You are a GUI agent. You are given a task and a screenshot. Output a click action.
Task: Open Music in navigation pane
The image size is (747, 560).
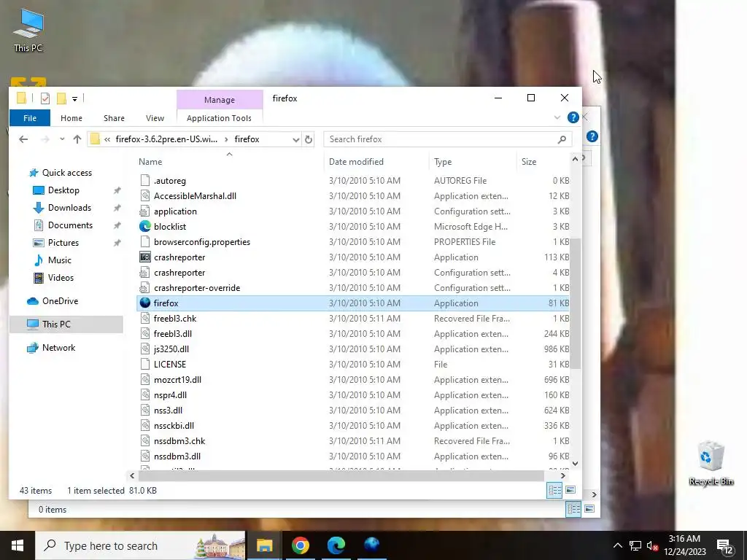click(60, 260)
